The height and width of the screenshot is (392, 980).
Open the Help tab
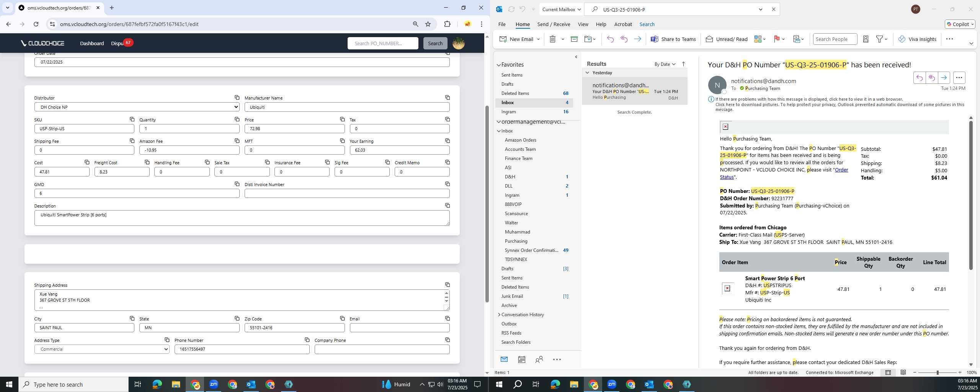(x=601, y=24)
